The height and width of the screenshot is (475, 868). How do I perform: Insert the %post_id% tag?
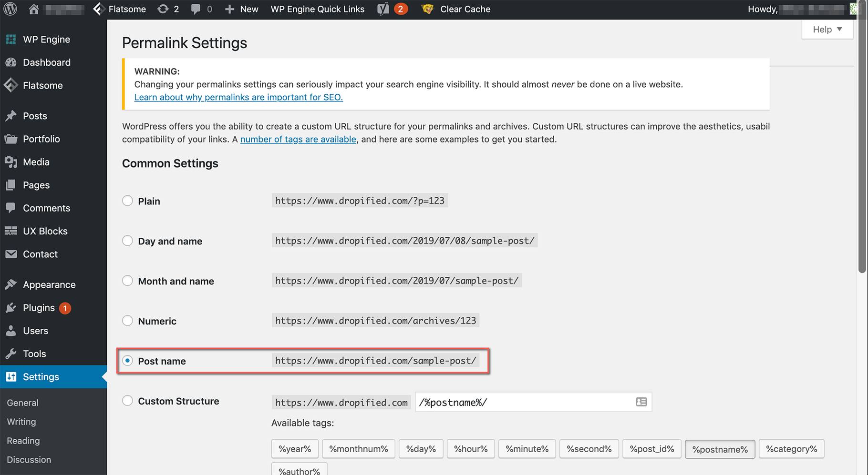coord(652,449)
